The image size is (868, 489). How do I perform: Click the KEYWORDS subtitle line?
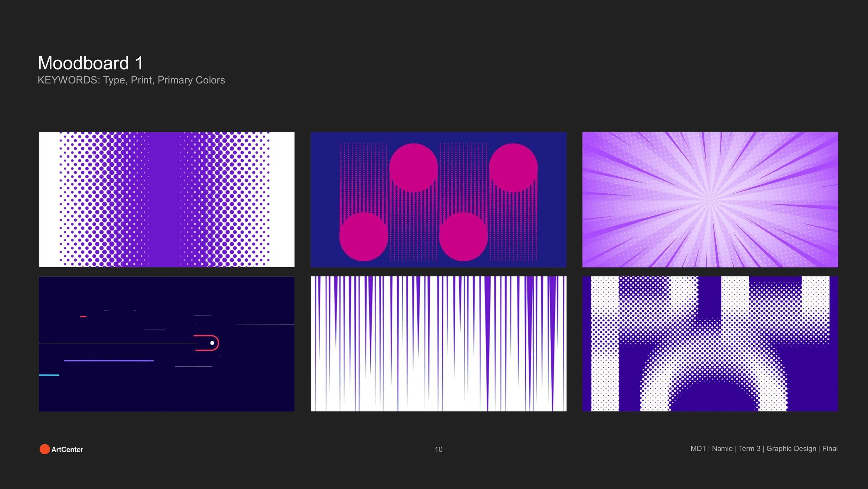pos(131,80)
